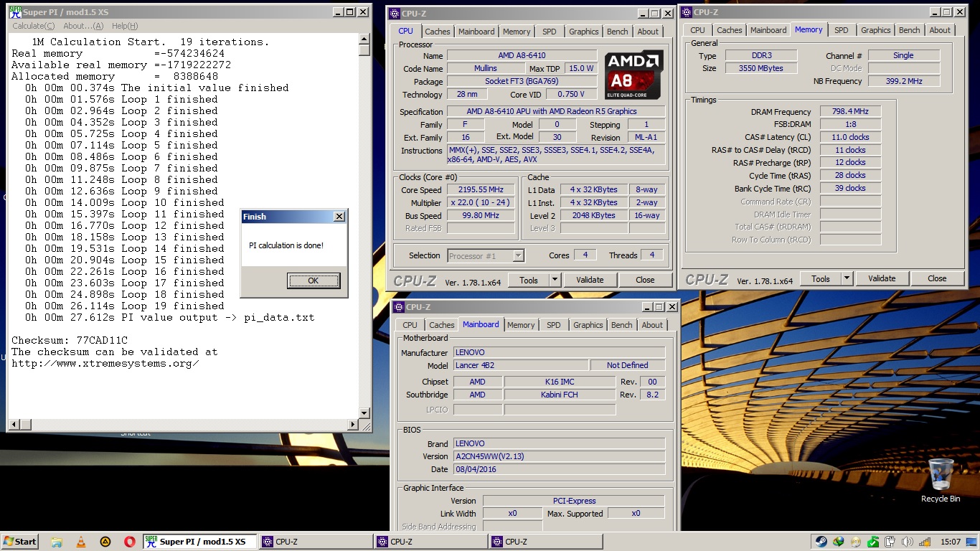Click the DRAM Frequency 798.4 MHz value
Viewport: 980px width, 551px height.
tap(850, 112)
